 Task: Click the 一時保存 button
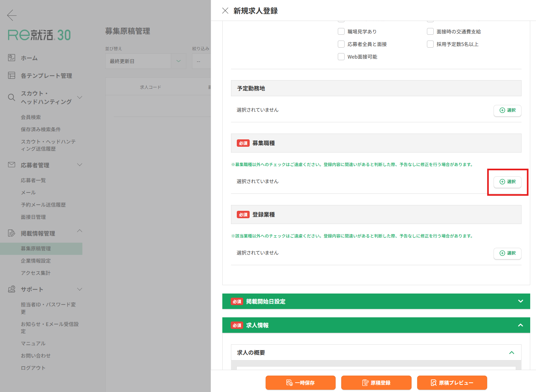[x=300, y=383]
